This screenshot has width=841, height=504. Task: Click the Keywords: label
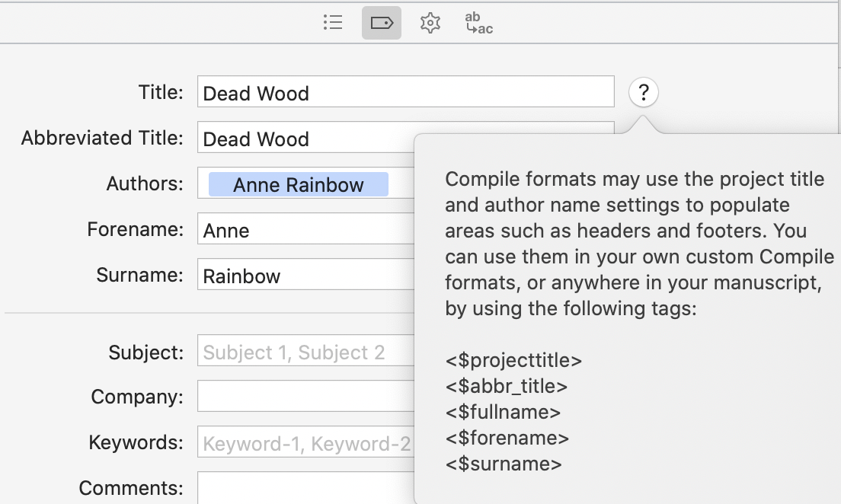point(136,442)
